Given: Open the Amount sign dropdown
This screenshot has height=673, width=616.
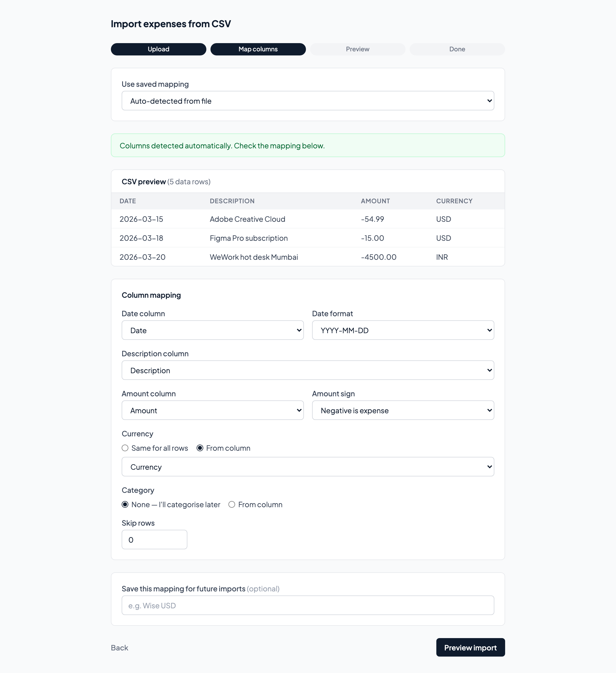Looking at the screenshot, I should pyautogui.click(x=403, y=410).
